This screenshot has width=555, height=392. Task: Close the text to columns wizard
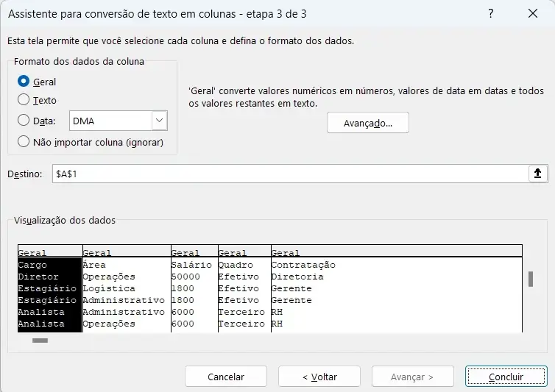point(533,13)
